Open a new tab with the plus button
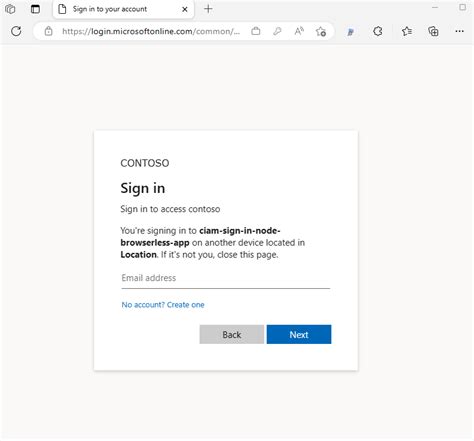Screen dimensions: 474x441 [x=208, y=9]
